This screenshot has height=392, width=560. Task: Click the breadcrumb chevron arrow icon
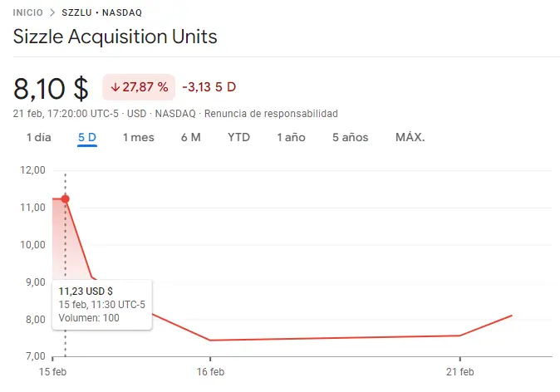[x=52, y=12]
